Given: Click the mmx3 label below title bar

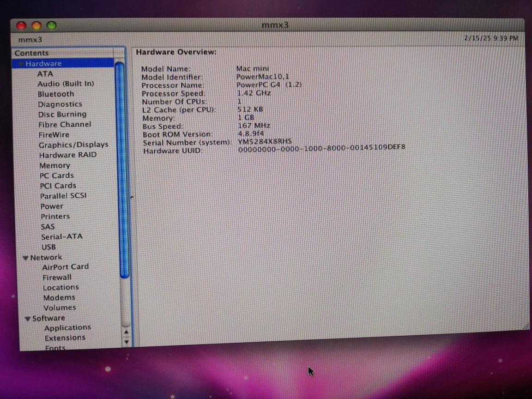Looking at the screenshot, I should pyautogui.click(x=30, y=40).
